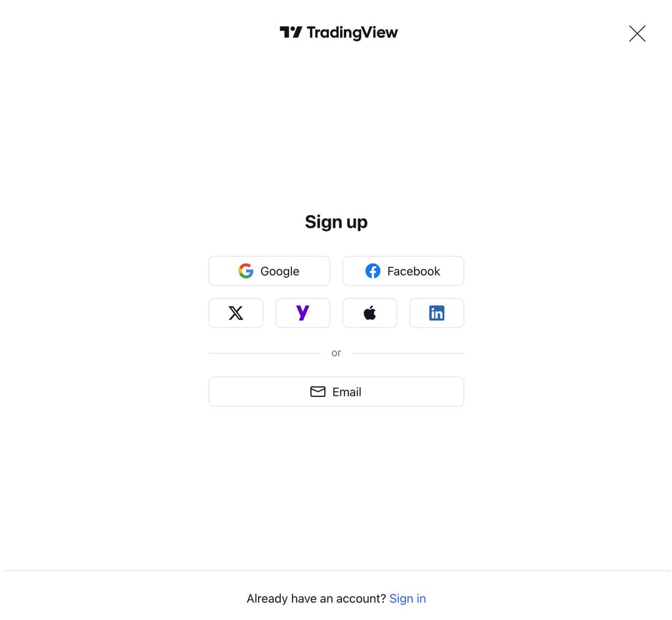
Task: Click the envelope icon inside the Email button
Action: pos(318,392)
